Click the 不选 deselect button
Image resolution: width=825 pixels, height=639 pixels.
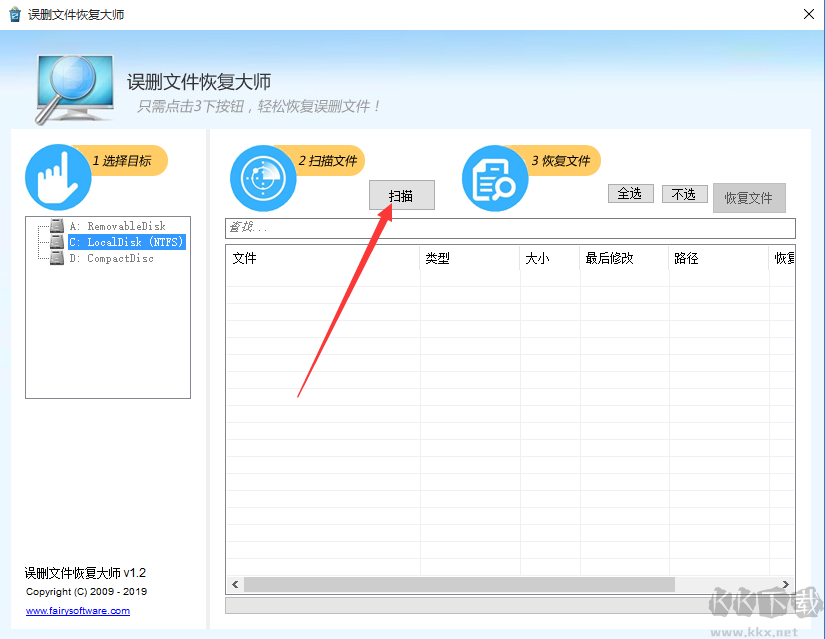click(x=684, y=193)
